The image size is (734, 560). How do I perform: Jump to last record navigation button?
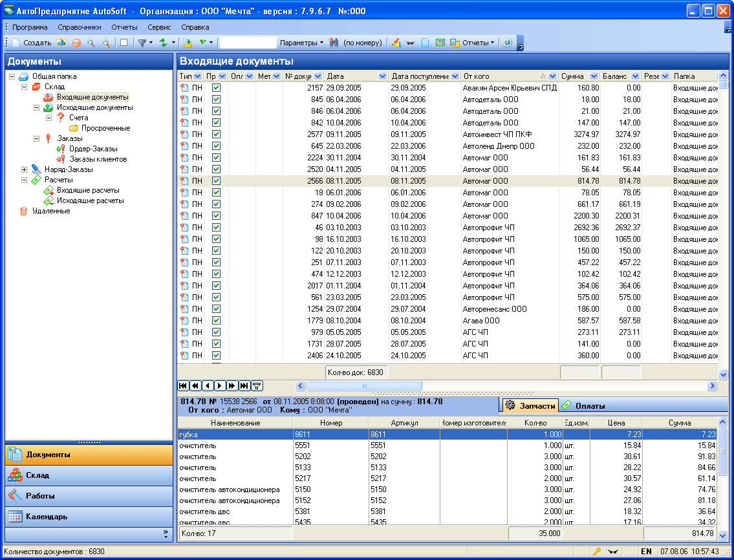point(244,385)
